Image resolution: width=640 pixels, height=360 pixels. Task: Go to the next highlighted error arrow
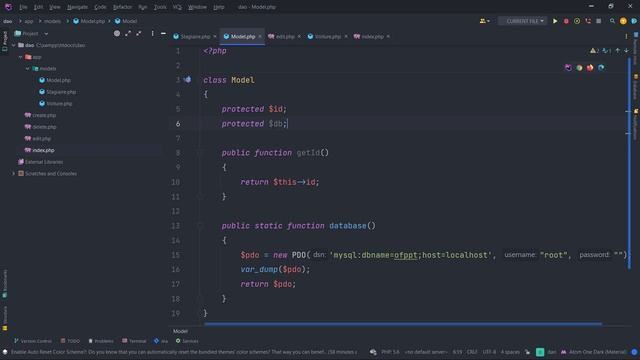click(x=627, y=51)
